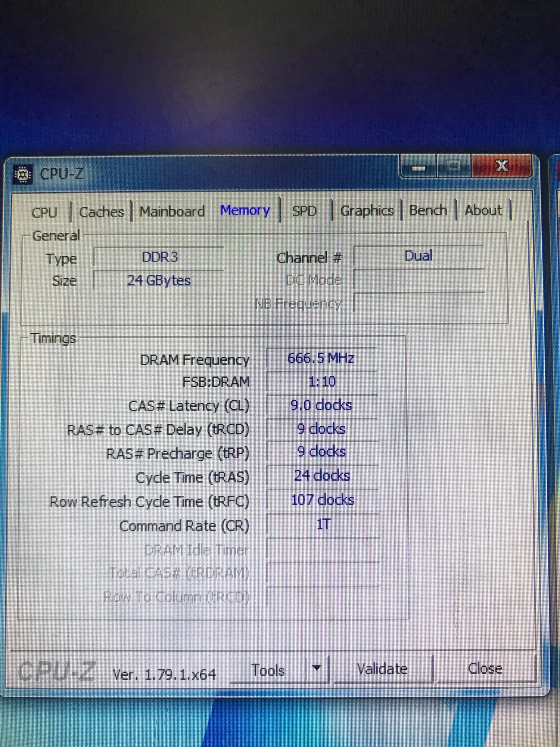Open the Graphics tab
Screen dimensions: 560x747
367,211
